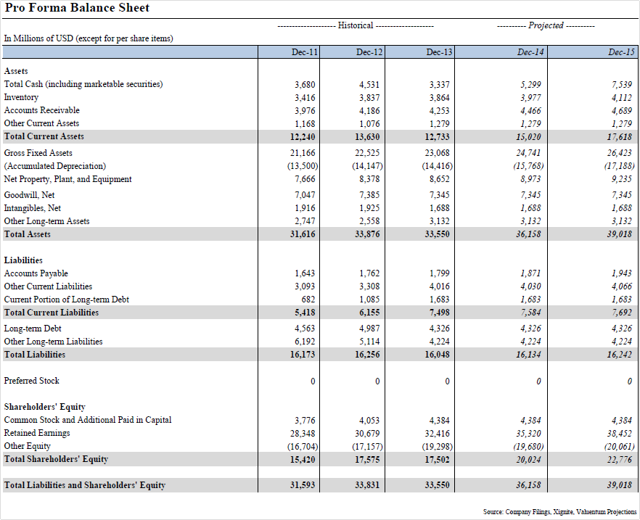Click Dec-15 Total Cash value 7,539

point(622,84)
